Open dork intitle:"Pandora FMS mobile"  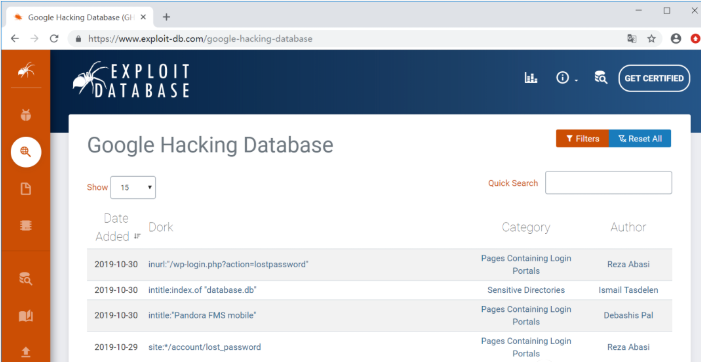click(202, 315)
